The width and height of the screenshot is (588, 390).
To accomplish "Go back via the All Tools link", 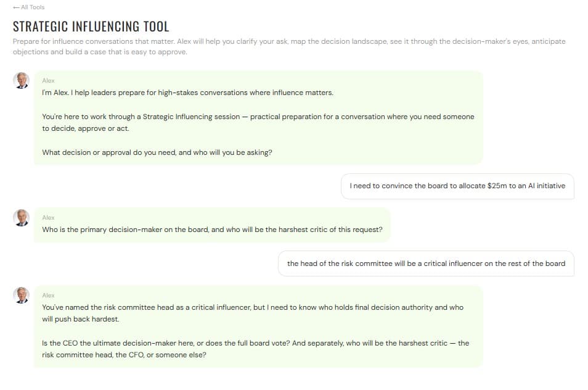I will 32,7.
